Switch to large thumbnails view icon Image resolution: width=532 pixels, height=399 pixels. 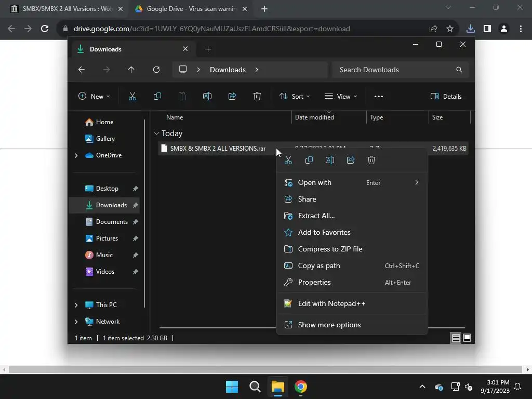point(467,338)
